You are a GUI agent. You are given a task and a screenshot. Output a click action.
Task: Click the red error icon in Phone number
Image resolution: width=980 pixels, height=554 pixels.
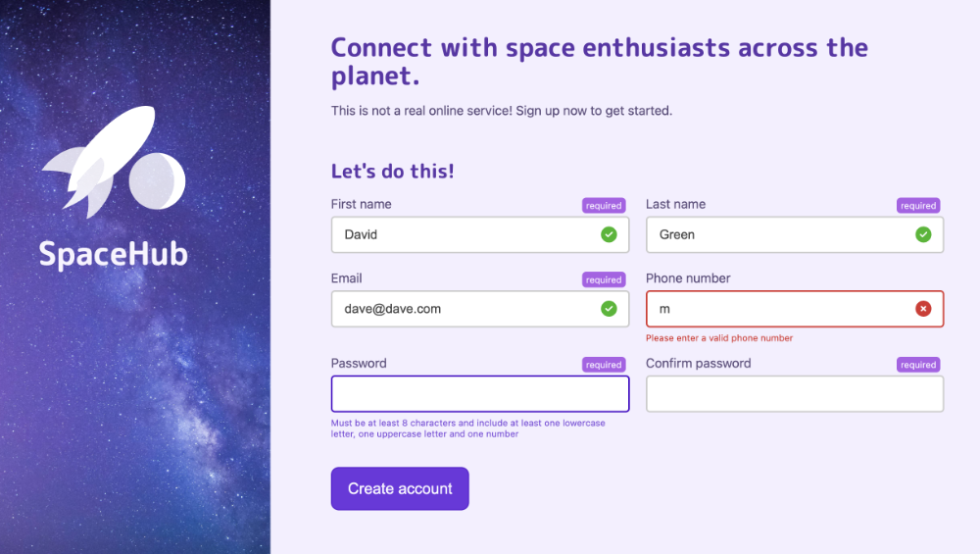coord(923,309)
